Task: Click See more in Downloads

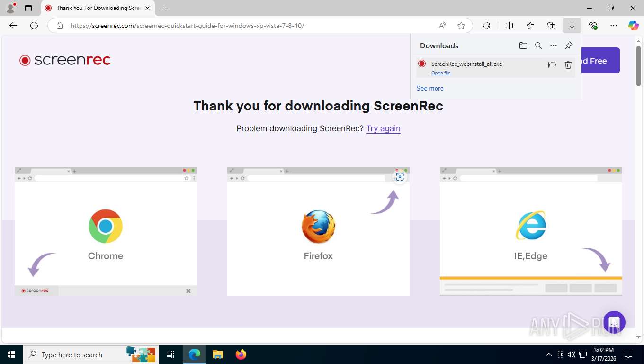Action: tap(430, 88)
